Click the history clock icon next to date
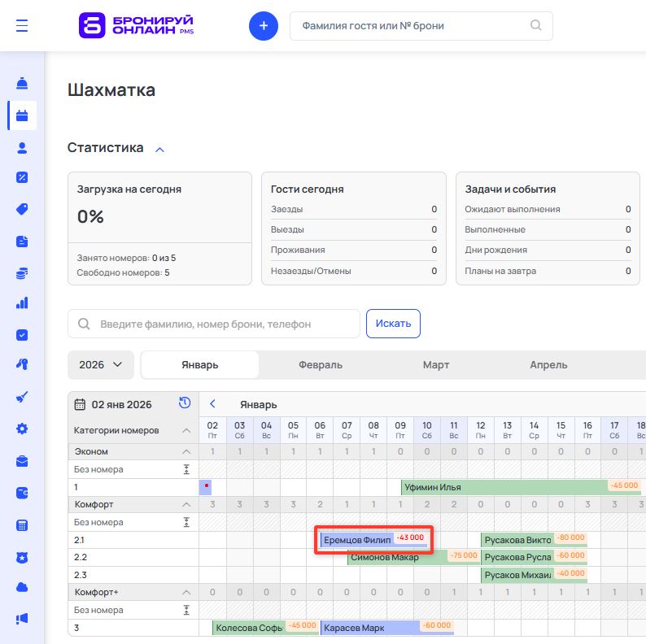 pyautogui.click(x=185, y=403)
